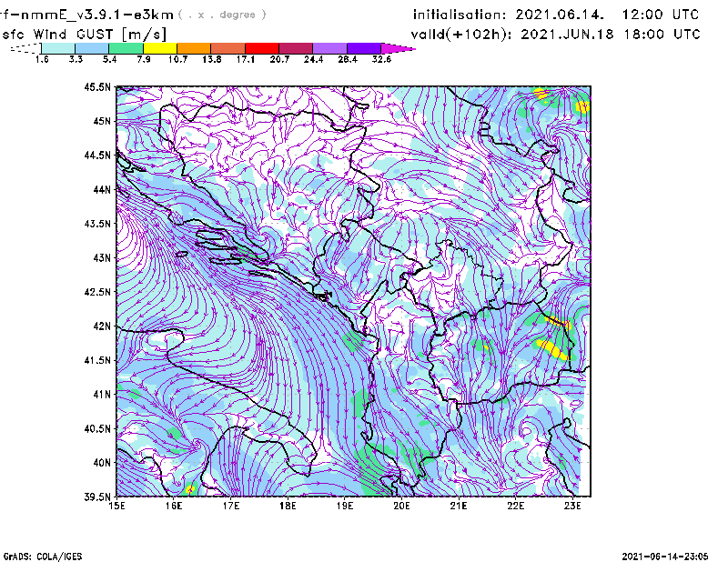Click the legend value 13.8
This screenshot has height=562, width=728.
(211, 59)
